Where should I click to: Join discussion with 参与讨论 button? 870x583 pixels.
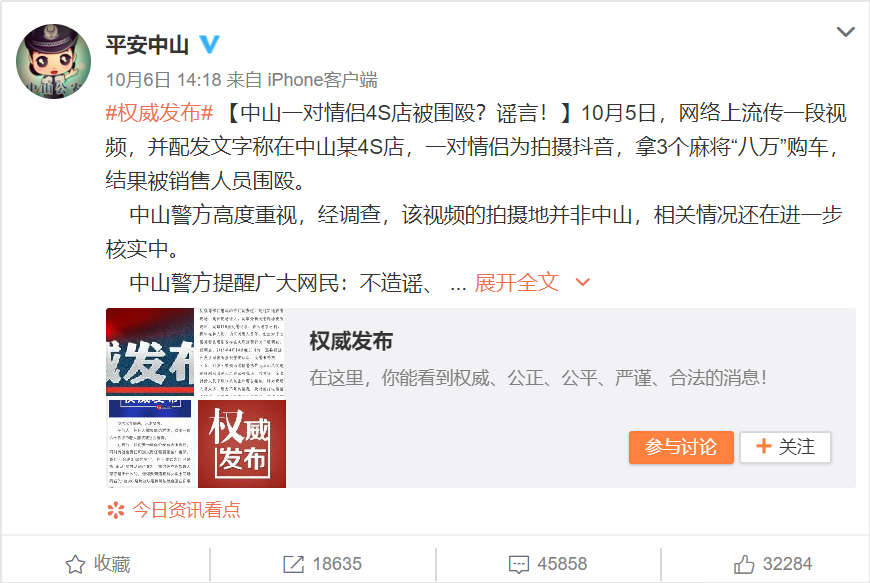[x=681, y=447]
